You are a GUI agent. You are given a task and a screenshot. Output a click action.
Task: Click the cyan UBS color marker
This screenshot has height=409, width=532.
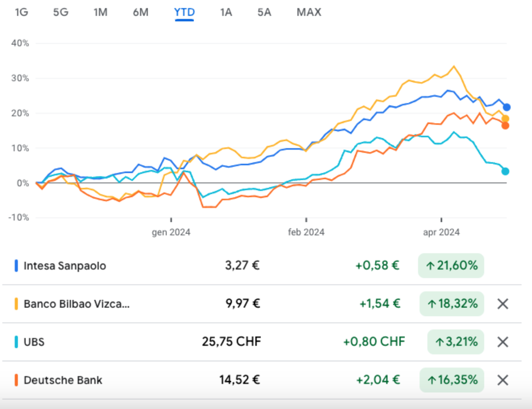[16, 342]
